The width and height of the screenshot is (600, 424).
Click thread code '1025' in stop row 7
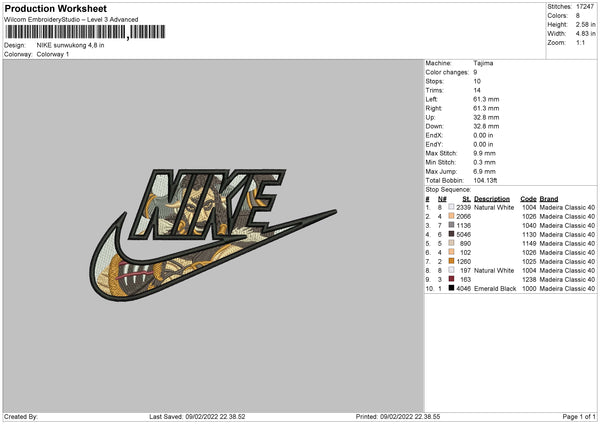tap(529, 262)
